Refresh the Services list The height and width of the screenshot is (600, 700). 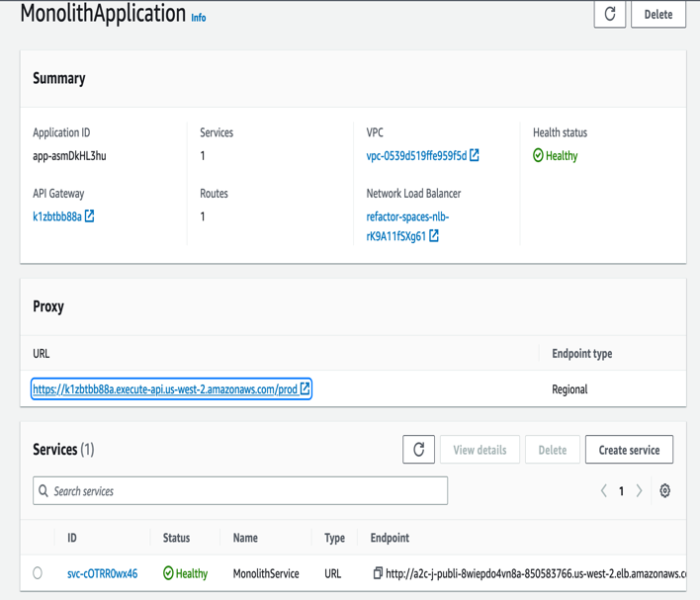[x=418, y=449]
